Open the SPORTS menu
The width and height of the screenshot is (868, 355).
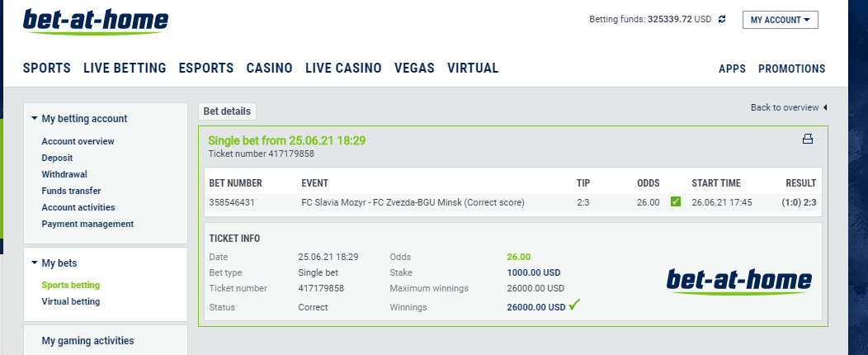(x=47, y=69)
